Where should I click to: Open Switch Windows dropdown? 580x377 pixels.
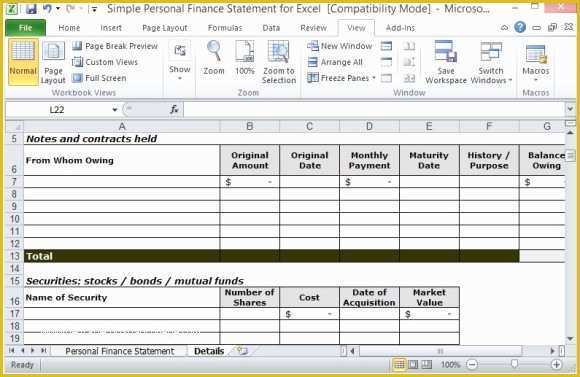[x=491, y=62]
